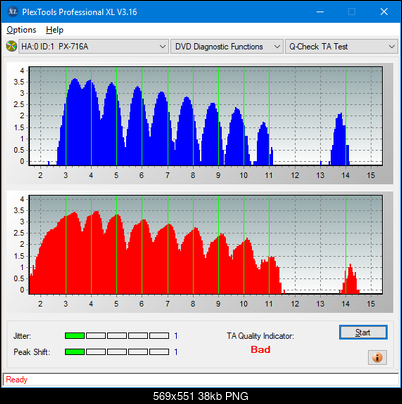Click the disc drive icon
The width and height of the screenshot is (402, 404).
(x=11, y=46)
